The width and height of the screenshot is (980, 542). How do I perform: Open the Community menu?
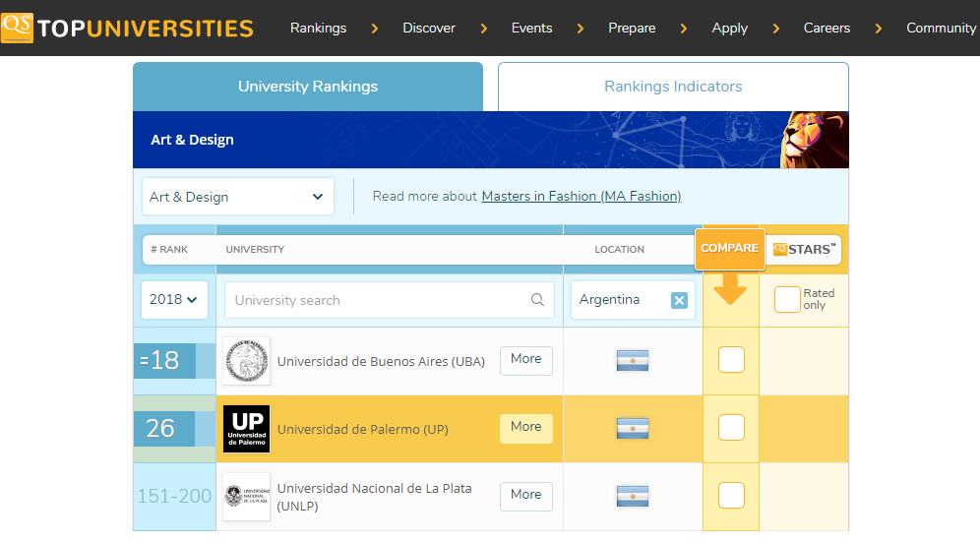coord(942,29)
